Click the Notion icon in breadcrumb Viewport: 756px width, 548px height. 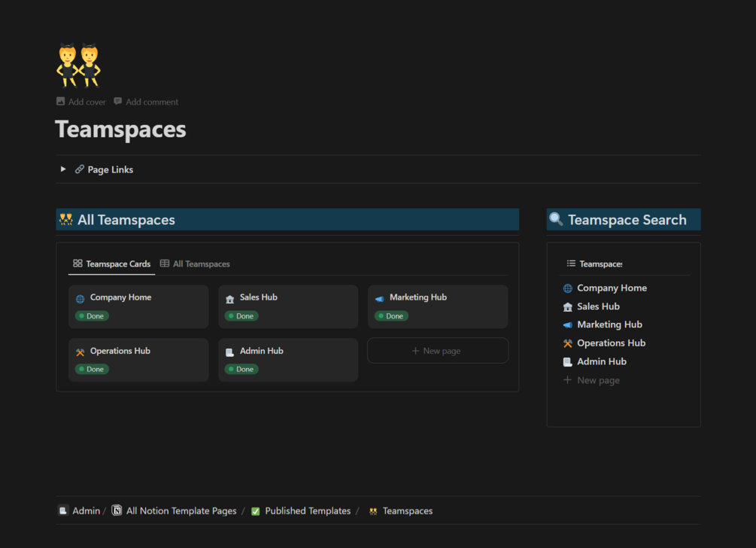(x=117, y=510)
